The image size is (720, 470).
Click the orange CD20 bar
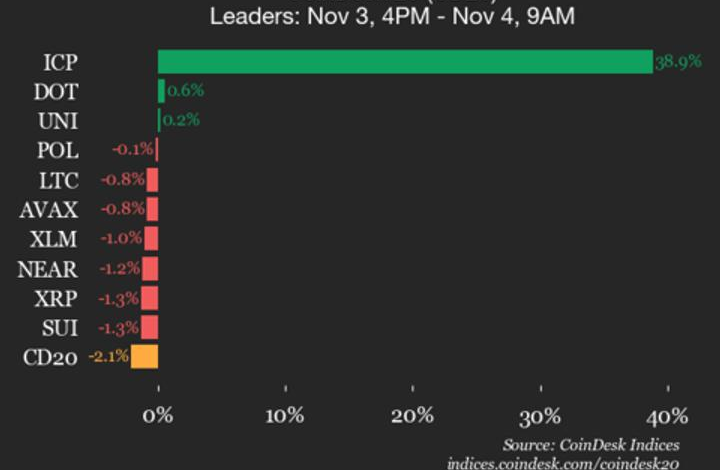144,357
